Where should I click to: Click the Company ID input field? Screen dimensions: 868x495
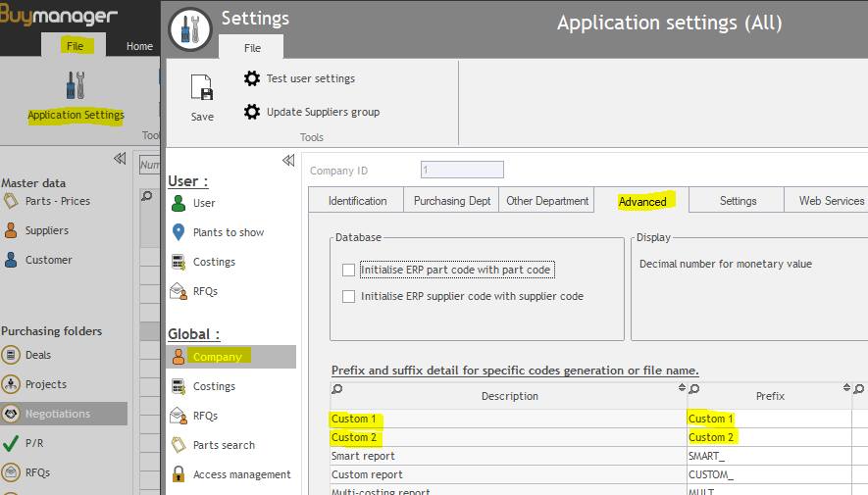pos(461,171)
